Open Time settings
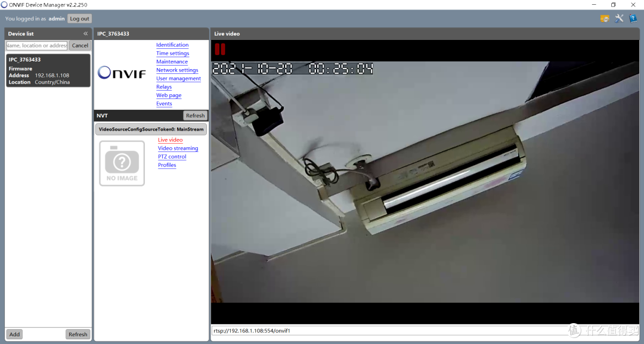 [172, 54]
